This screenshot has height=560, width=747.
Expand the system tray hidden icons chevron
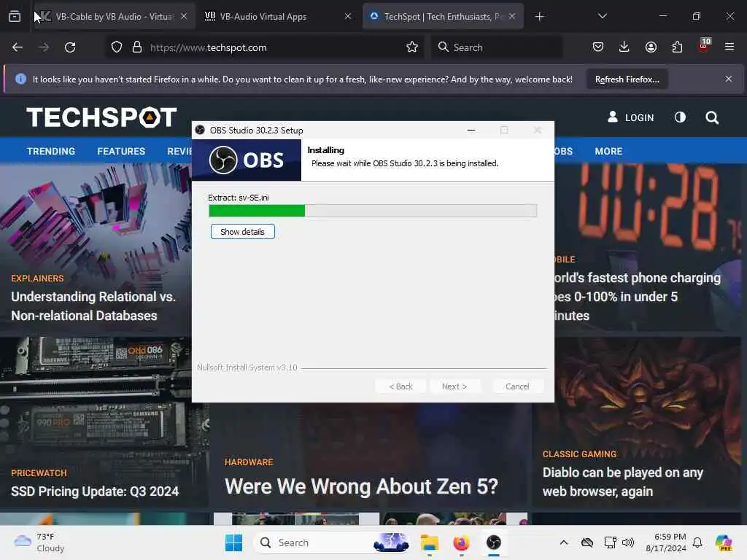(564, 542)
